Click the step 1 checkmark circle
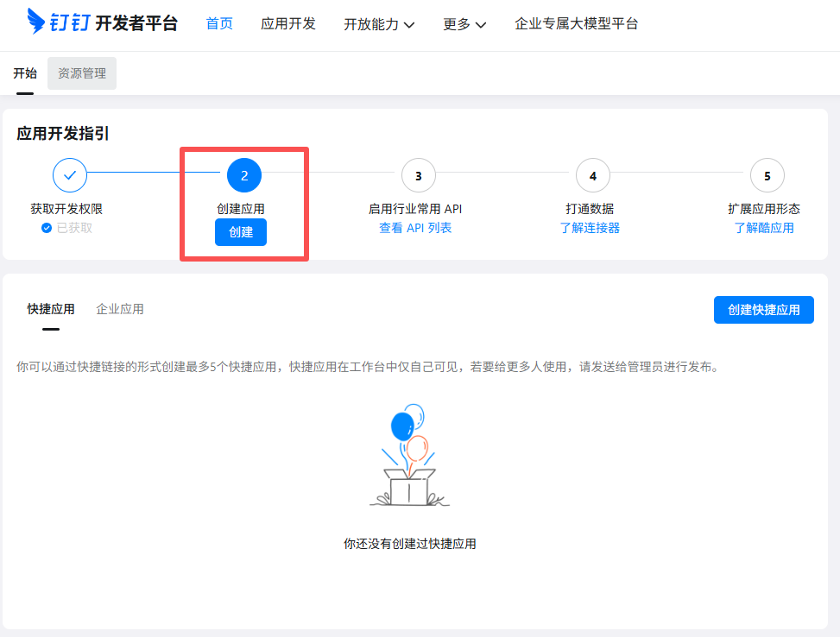Viewport: 840px width, 637px height. click(x=70, y=175)
